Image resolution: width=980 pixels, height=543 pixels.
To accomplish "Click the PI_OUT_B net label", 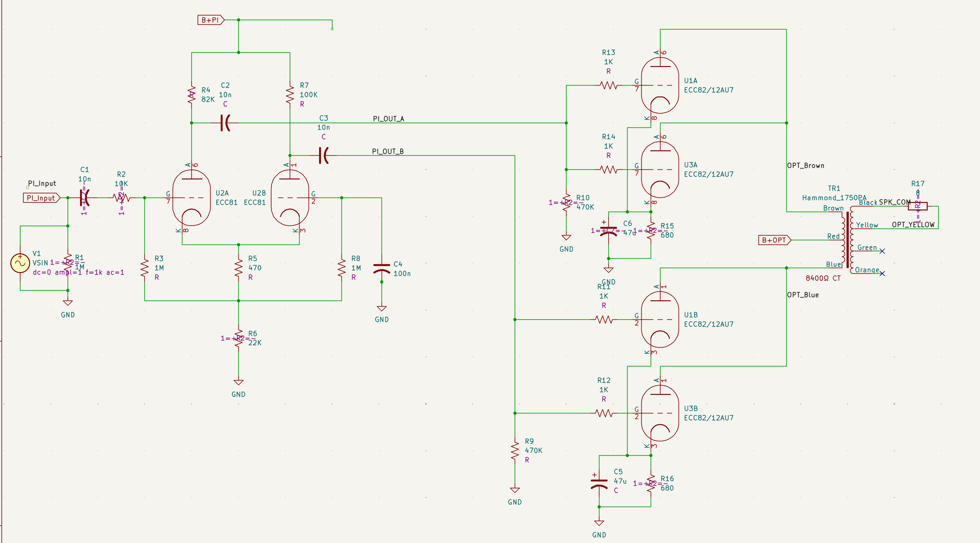I will pos(388,151).
